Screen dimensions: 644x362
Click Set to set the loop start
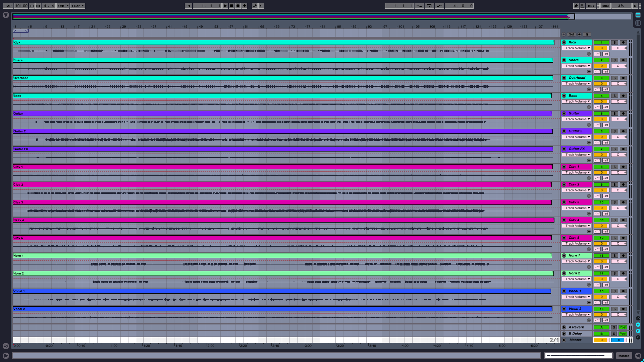(571, 34)
